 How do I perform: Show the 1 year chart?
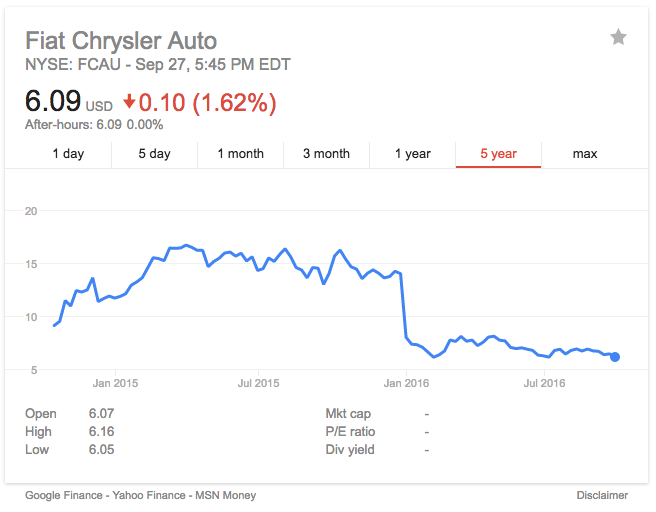pos(413,154)
